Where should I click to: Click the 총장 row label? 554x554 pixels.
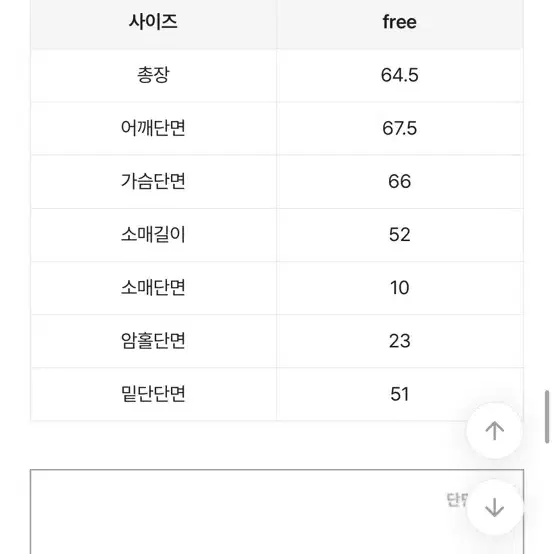tap(153, 75)
